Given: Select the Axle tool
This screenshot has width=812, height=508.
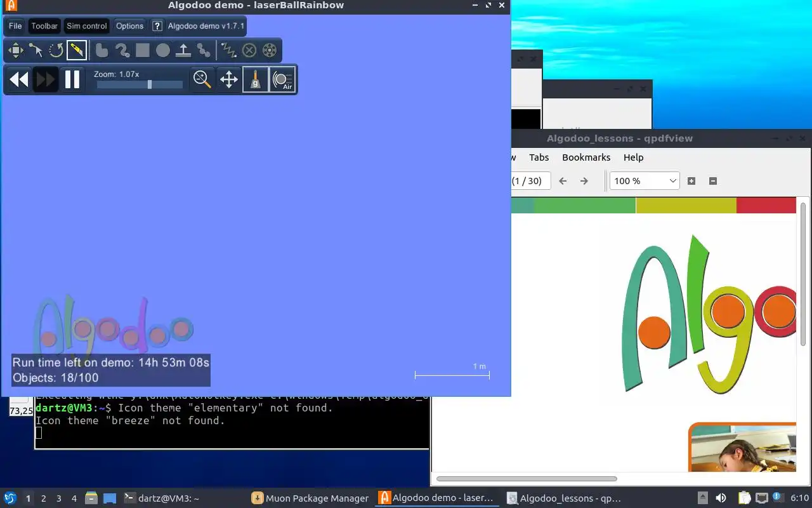Looking at the screenshot, I should point(270,50).
